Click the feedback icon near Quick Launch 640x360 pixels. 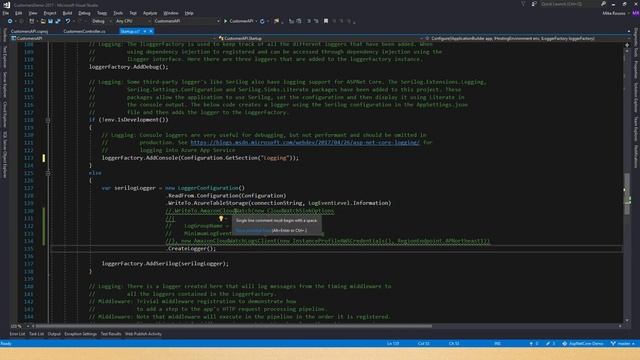(x=534, y=4)
